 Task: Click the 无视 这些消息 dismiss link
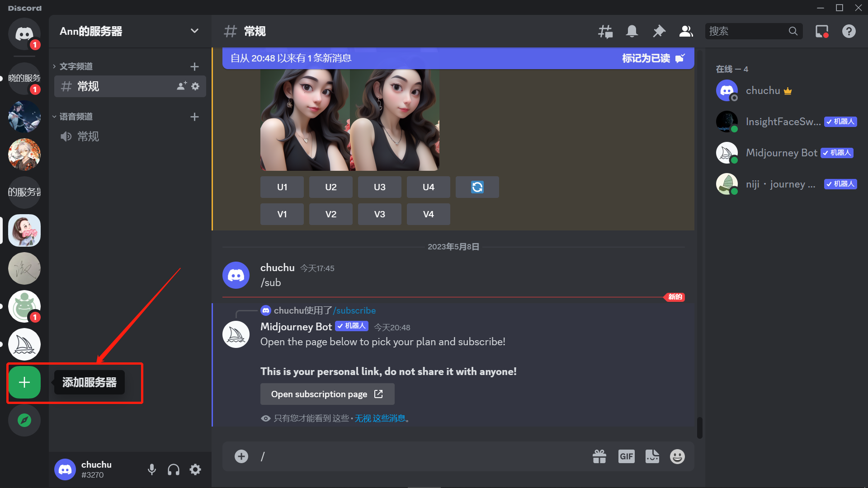tap(380, 418)
